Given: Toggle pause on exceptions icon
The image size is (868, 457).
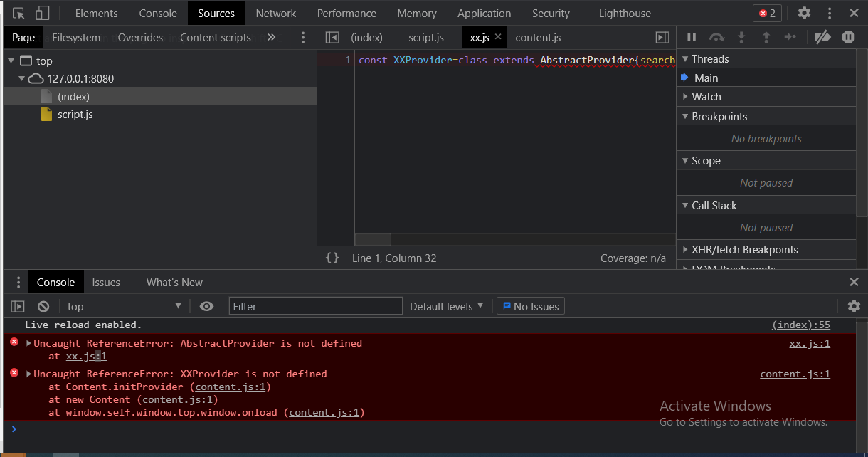Looking at the screenshot, I should coord(848,37).
